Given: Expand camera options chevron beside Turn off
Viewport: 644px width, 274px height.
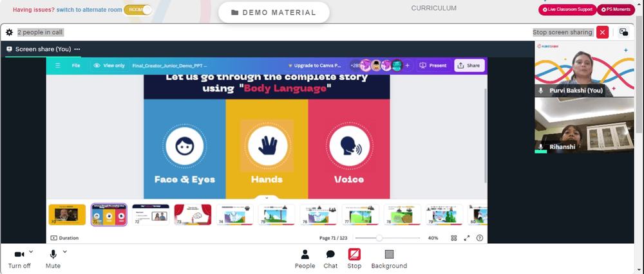Looking at the screenshot, I should tap(31, 252).
